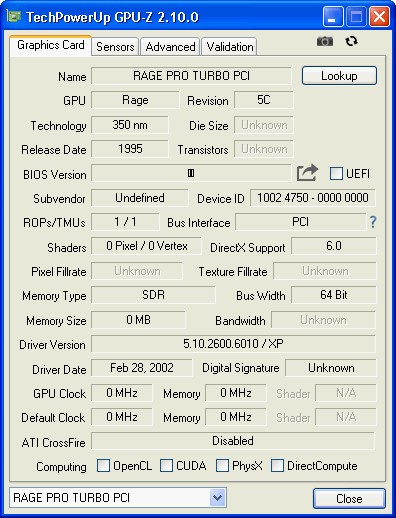
Task: Click the TechPowerUp GPU-Z 2.10.0 title text
Action: [112, 17]
